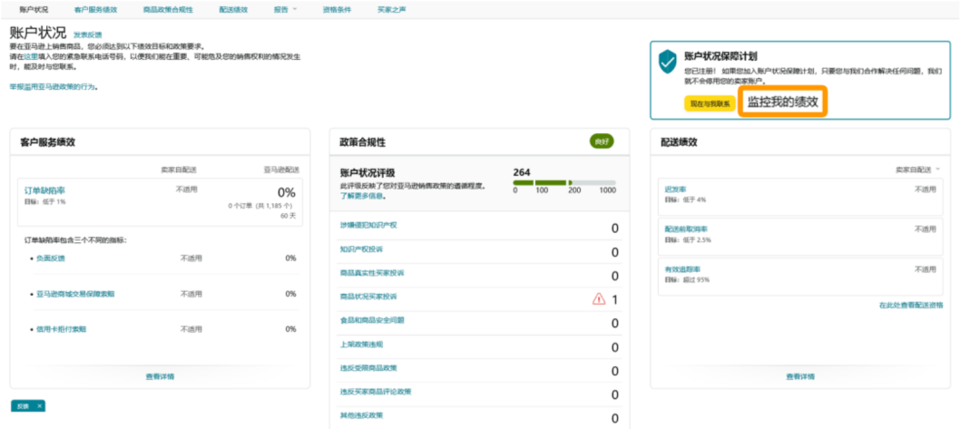Viewport: 980px width, 429px height.
Task: Click the green 良好 status badge
Action: pyautogui.click(x=602, y=141)
